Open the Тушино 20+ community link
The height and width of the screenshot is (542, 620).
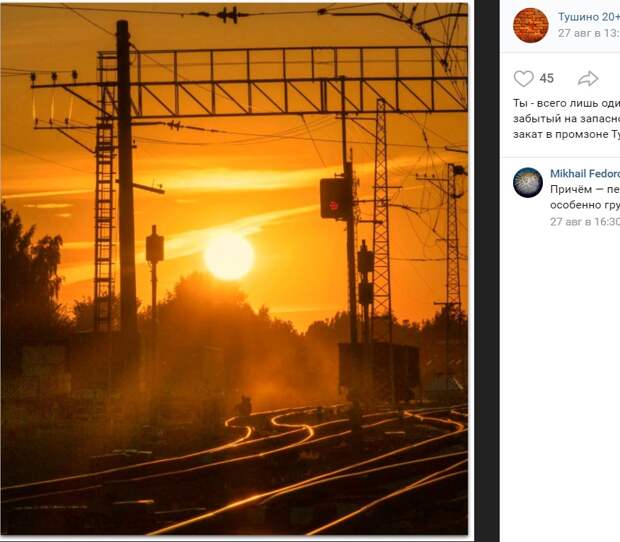589,17
